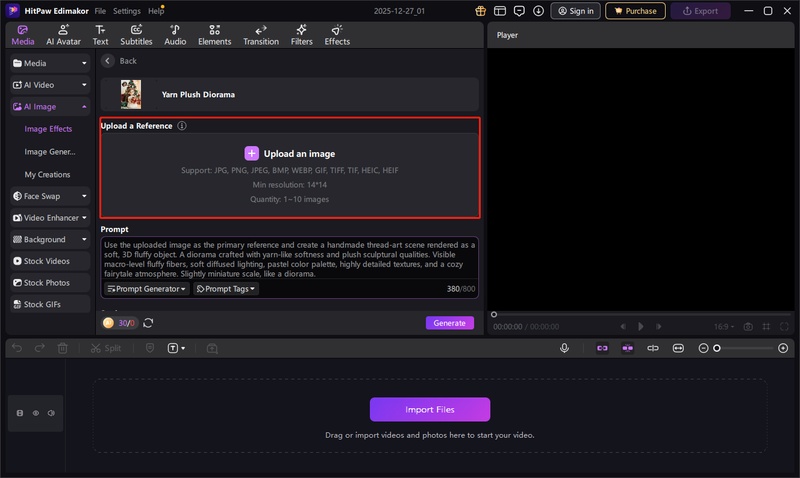This screenshot has height=478, width=800.
Task: Click the microphone voiceover icon
Action: pyautogui.click(x=565, y=348)
